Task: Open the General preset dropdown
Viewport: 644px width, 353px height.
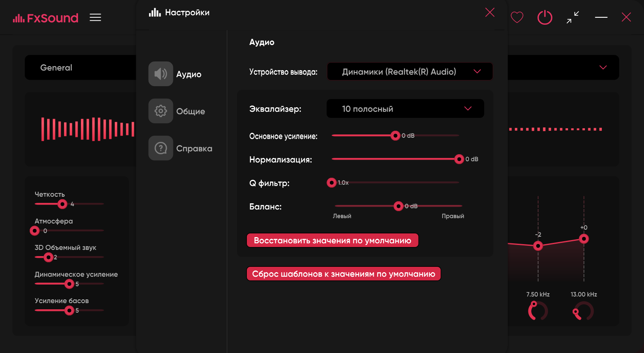Action: click(603, 68)
